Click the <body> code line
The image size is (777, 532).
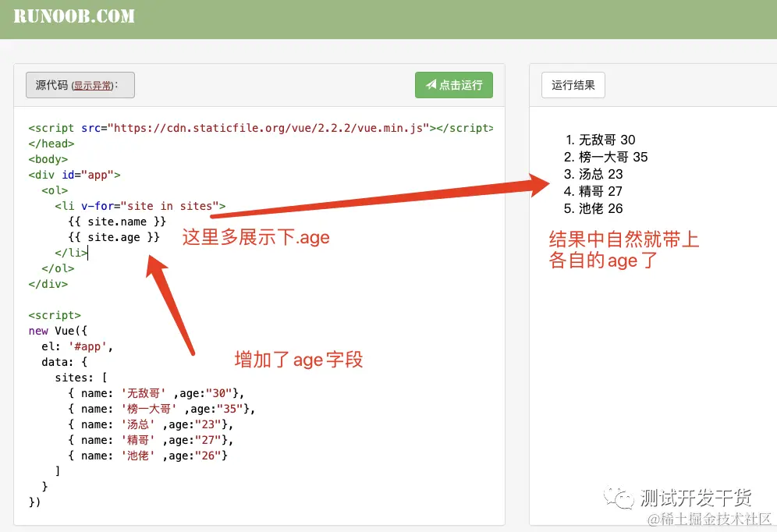(x=48, y=159)
